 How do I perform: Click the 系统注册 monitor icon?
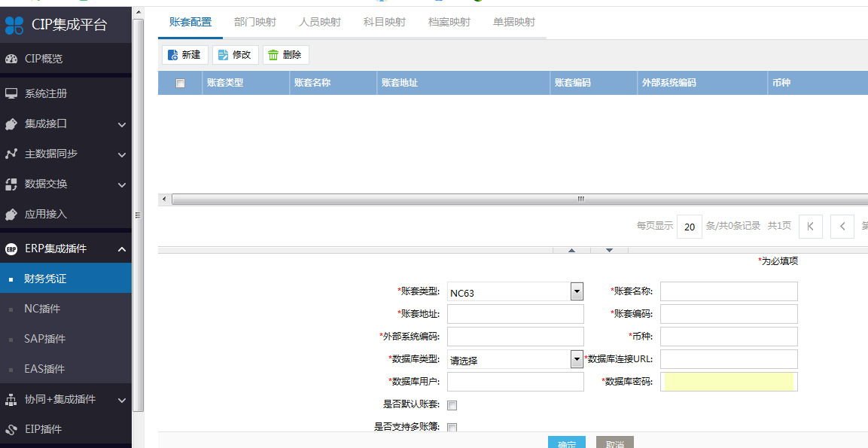pyautogui.click(x=11, y=93)
